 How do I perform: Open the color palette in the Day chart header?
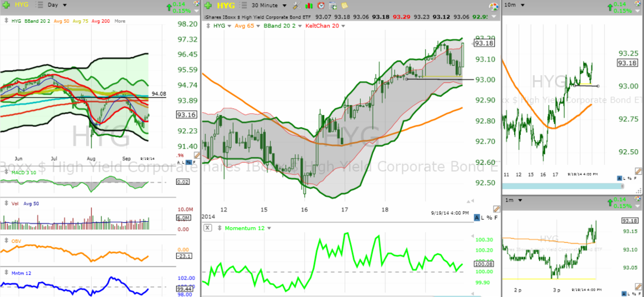click(196, 4)
